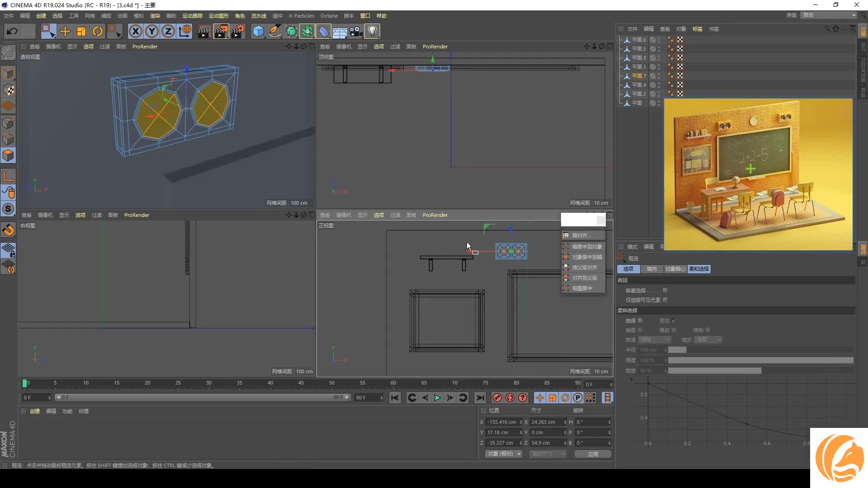Image resolution: width=868 pixels, height=488 pixels.
Task: Click Render to Picture Viewer icon
Action: (x=221, y=31)
